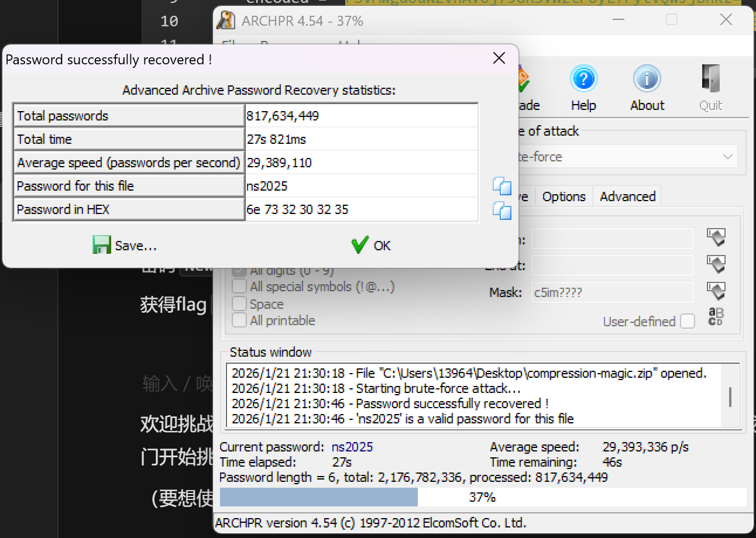Click the 37% progress bar
The height and width of the screenshot is (538, 756).
[483, 497]
